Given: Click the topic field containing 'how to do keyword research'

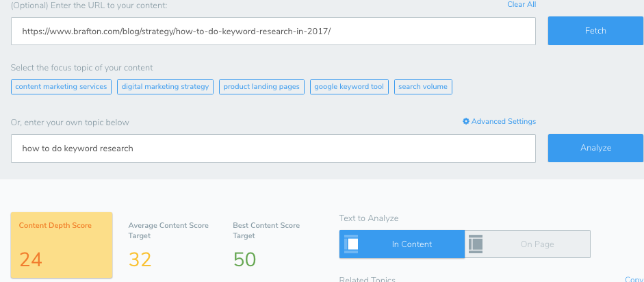Looking at the screenshot, I should [273, 149].
